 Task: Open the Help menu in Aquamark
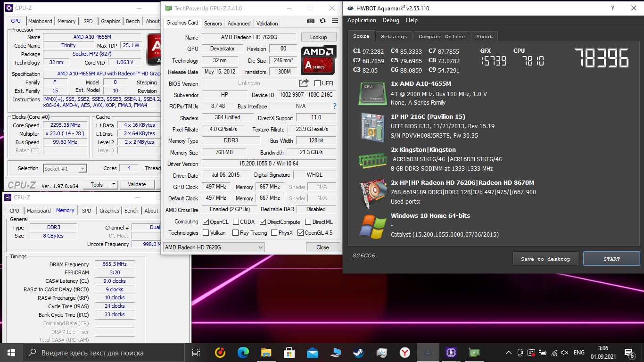tap(412, 20)
